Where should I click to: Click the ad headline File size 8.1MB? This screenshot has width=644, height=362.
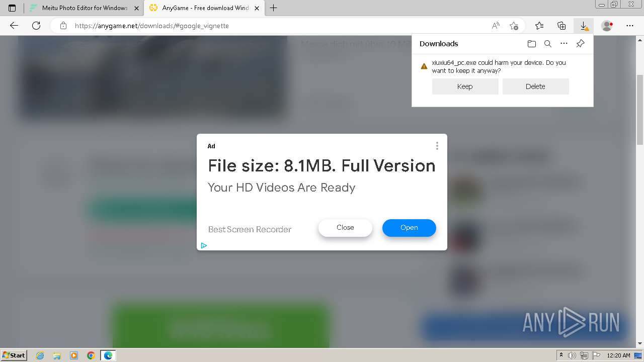(x=321, y=166)
